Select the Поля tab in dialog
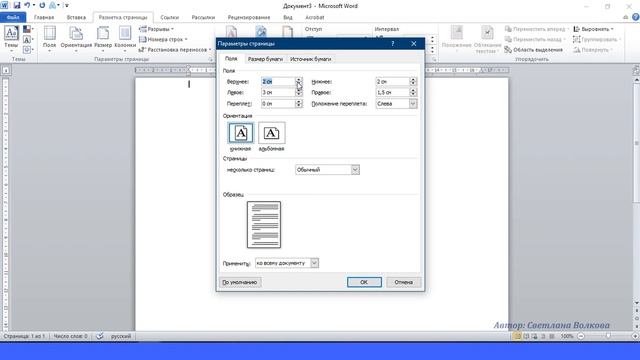The height and width of the screenshot is (360, 640). coord(231,59)
